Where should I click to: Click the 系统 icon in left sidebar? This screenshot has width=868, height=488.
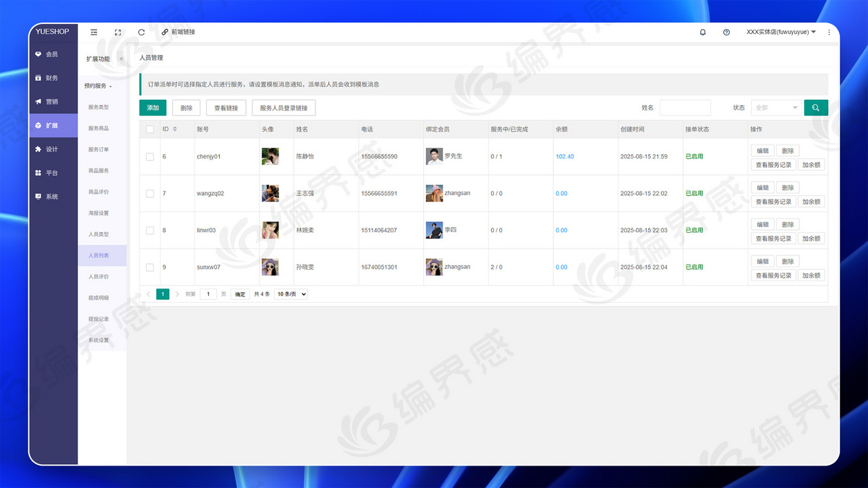38,197
